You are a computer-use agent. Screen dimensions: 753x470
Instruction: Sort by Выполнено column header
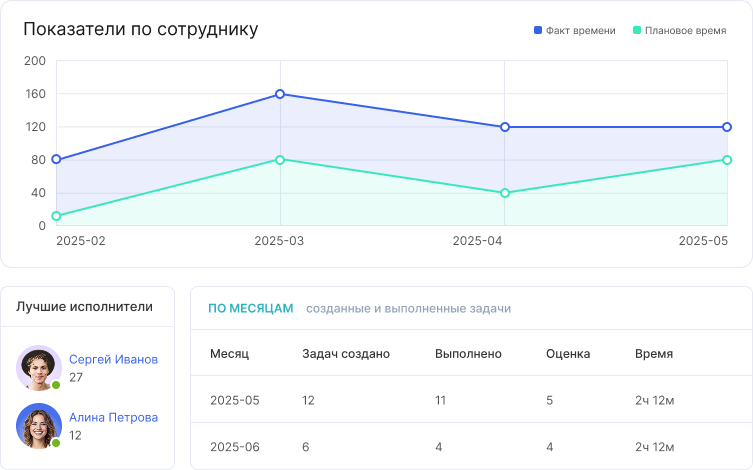coord(468,354)
